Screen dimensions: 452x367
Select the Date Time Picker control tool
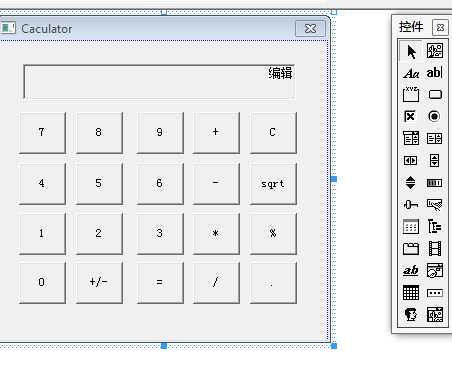tap(435, 270)
